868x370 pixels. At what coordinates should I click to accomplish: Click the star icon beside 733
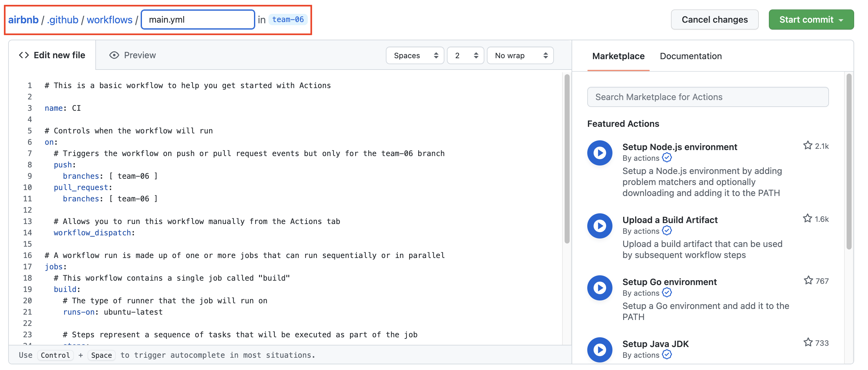[808, 343]
